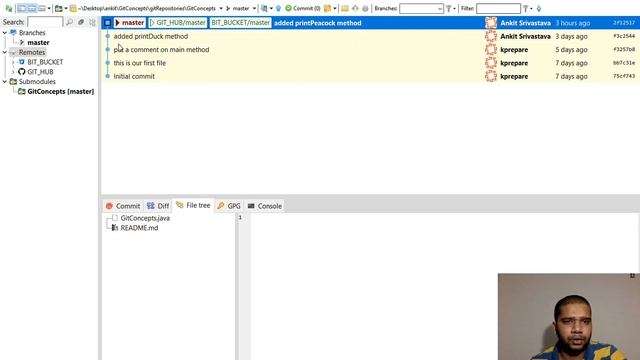The image size is (640, 360).
Task: Click the Search input field
Action: point(45,22)
